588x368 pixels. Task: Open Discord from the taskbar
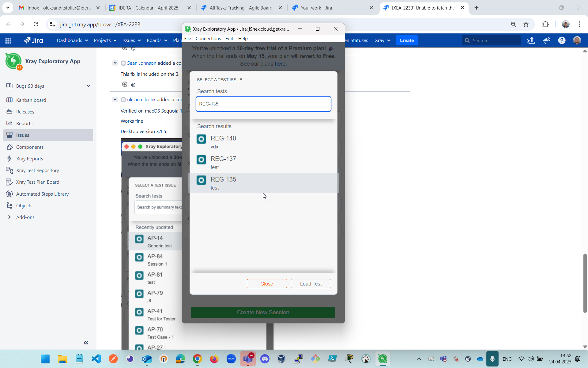click(x=265, y=359)
